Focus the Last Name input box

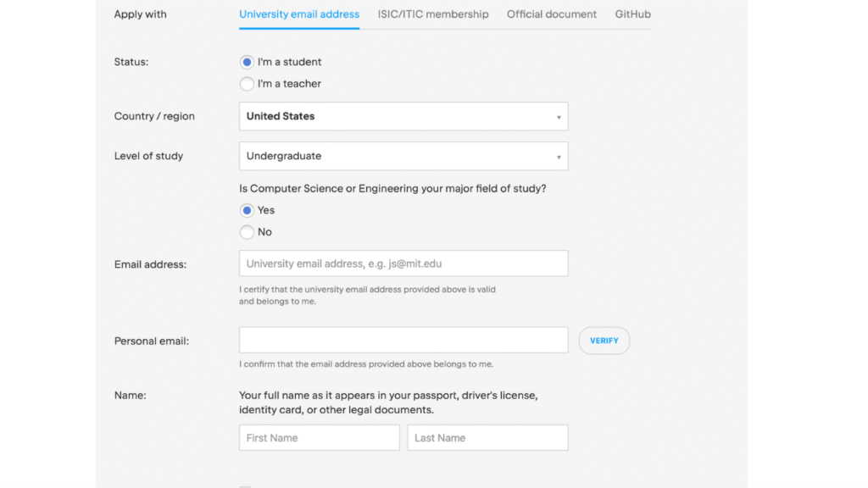pos(487,438)
